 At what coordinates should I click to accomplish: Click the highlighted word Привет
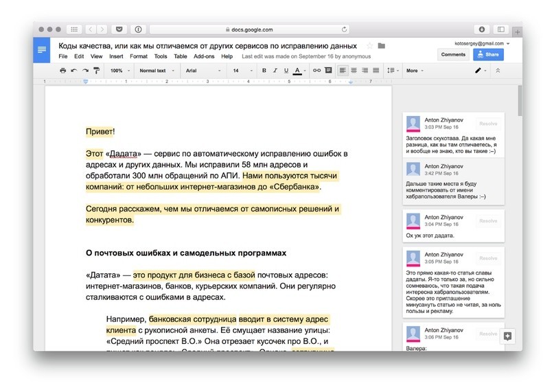100,132
